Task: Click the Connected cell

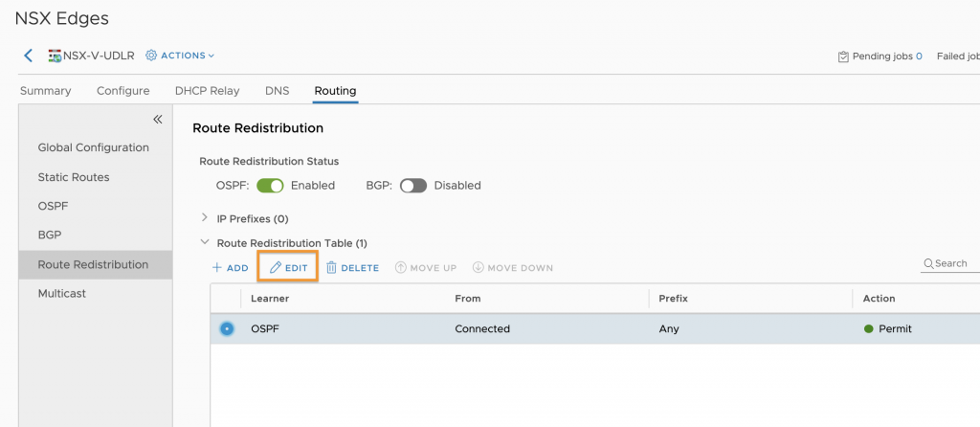Action: coord(482,328)
